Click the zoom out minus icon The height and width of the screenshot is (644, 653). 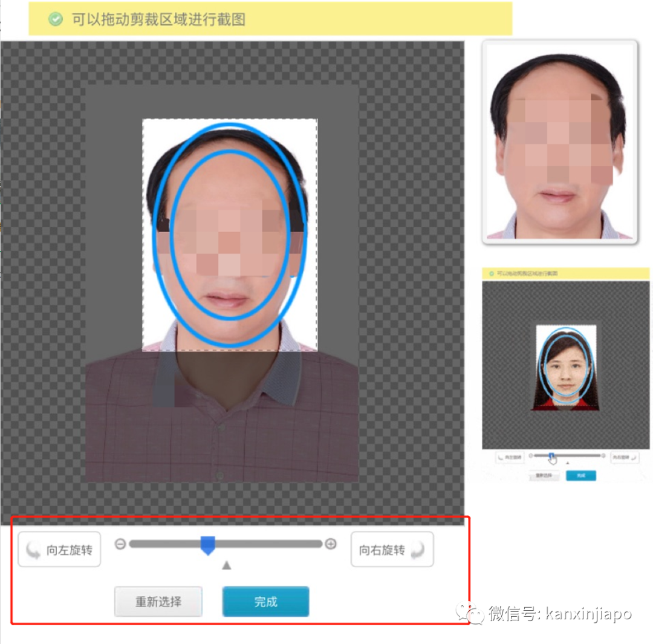click(x=120, y=544)
